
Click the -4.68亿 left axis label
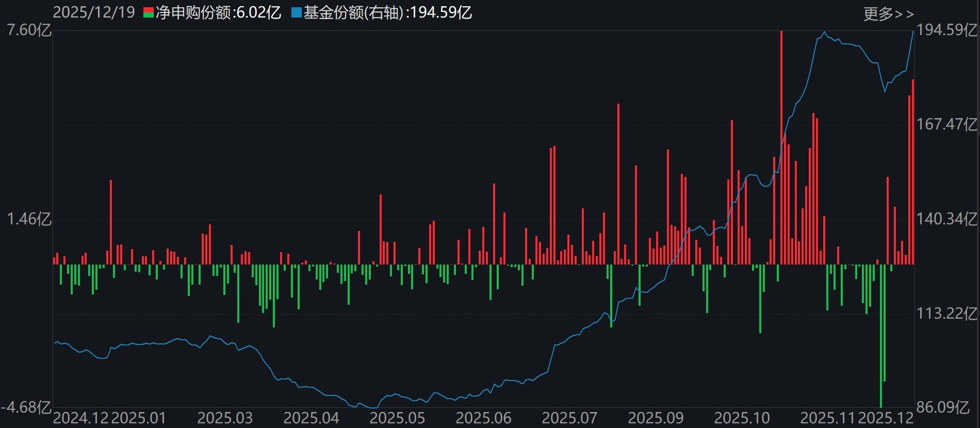(x=26, y=408)
